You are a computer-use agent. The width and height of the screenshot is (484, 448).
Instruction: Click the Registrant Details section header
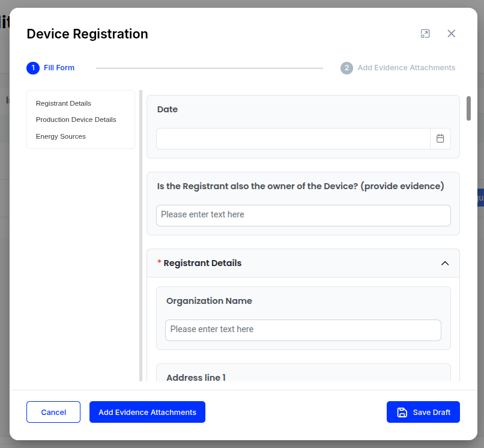tap(303, 263)
